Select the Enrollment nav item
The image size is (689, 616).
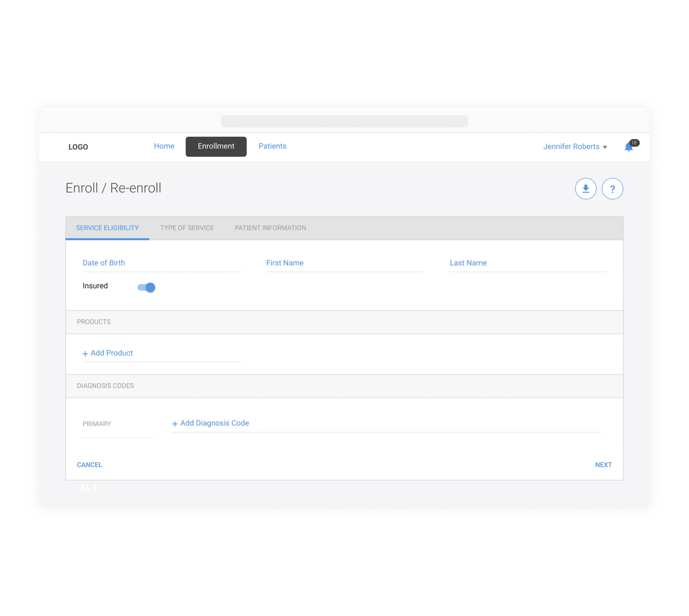coord(216,146)
